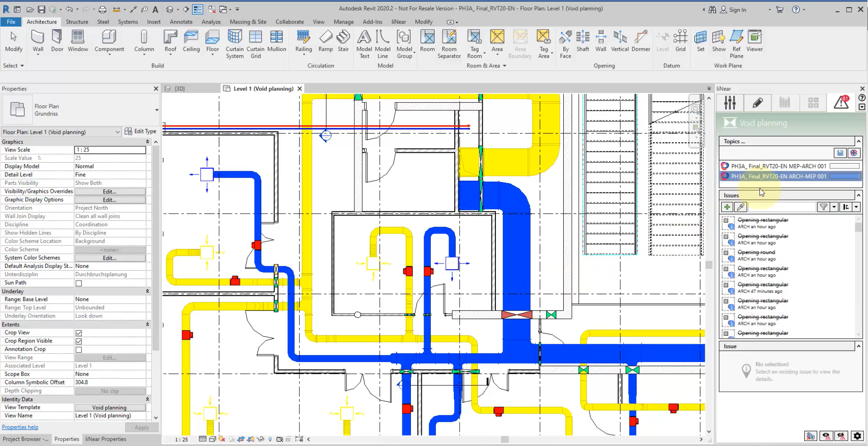Switch to the (3D) view tab

point(179,89)
